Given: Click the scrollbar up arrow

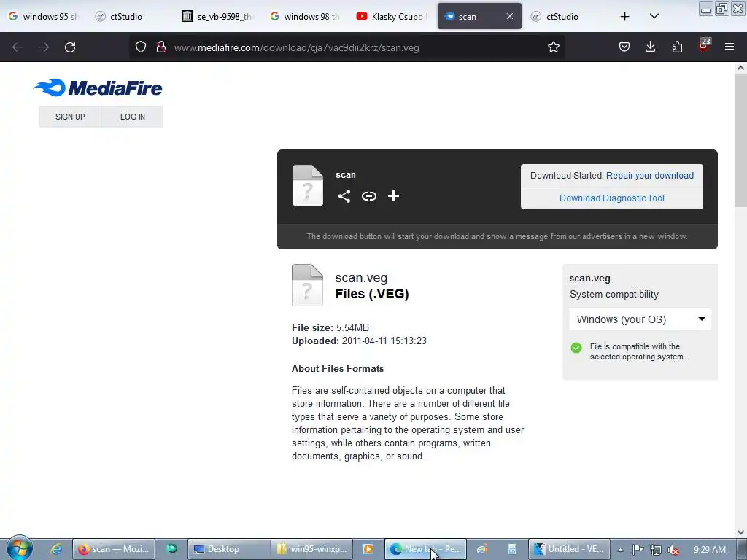Looking at the screenshot, I should coord(740,68).
